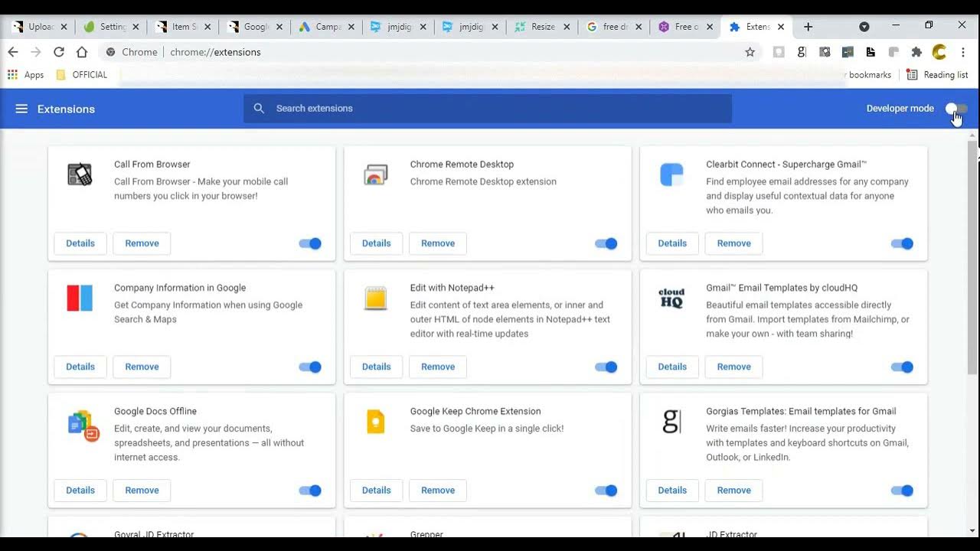Image resolution: width=980 pixels, height=551 pixels.
Task: Disable the Google Keep Chrome Extension
Action: [606, 491]
